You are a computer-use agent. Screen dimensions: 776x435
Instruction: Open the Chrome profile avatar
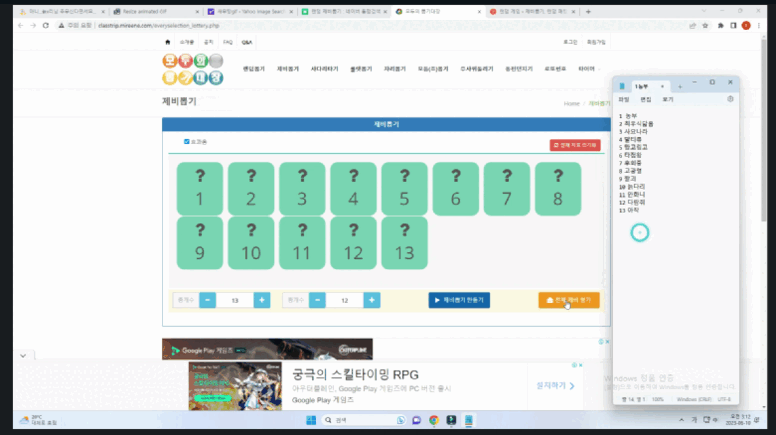(746, 25)
